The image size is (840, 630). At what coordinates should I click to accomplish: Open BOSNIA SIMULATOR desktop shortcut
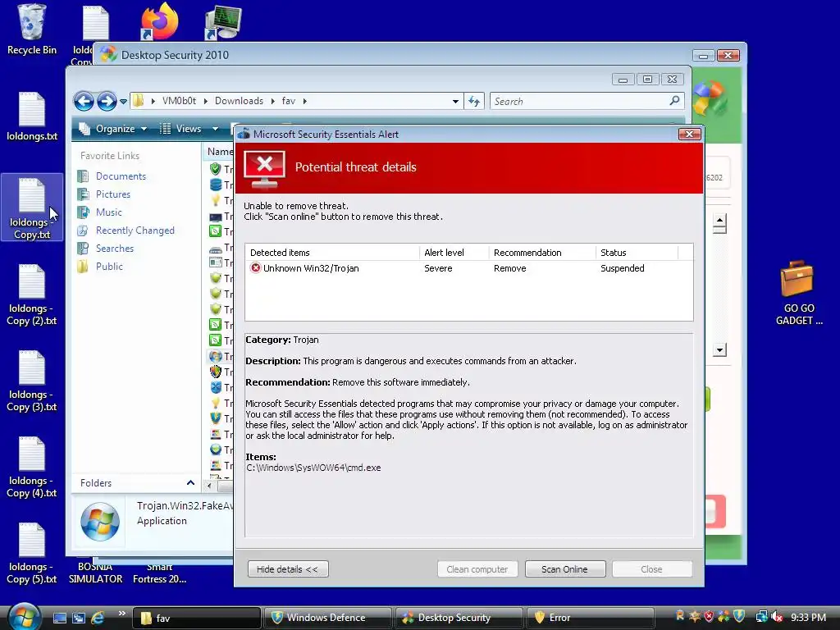coord(95,573)
